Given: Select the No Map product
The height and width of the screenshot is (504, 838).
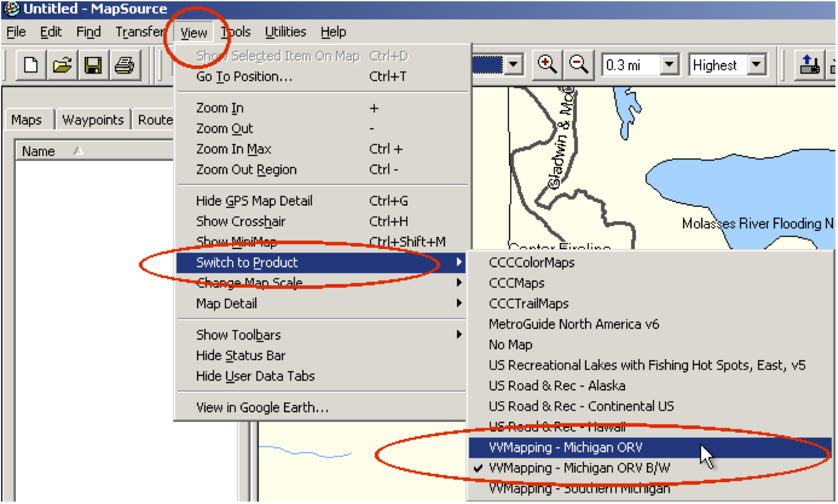Looking at the screenshot, I should click(650, 345).
